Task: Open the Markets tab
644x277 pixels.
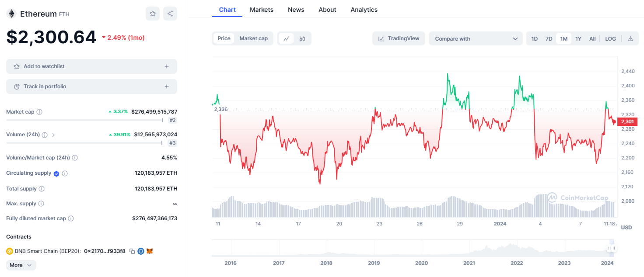Action: point(262,10)
